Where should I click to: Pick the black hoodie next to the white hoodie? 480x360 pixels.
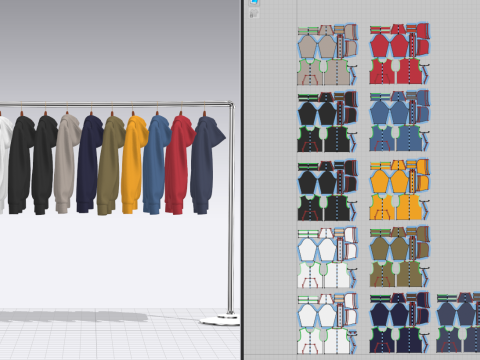point(21,165)
